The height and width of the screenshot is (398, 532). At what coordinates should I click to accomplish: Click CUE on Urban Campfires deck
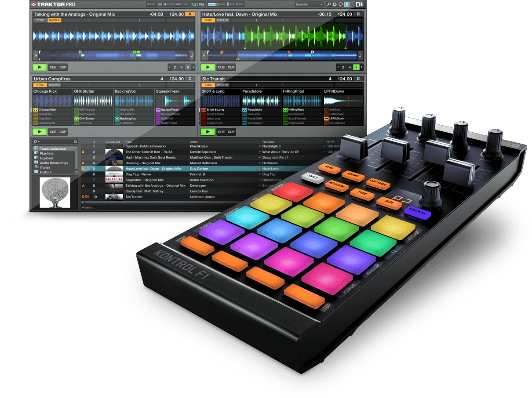(53, 132)
